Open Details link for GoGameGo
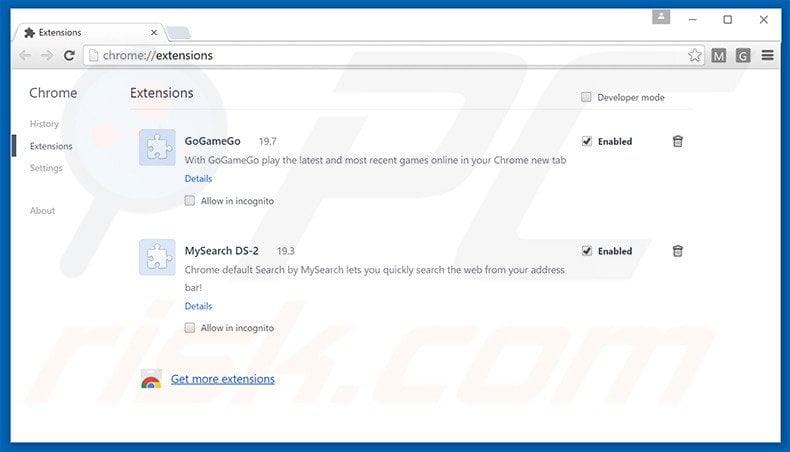This screenshot has height=452, width=790. click(199, 178)
